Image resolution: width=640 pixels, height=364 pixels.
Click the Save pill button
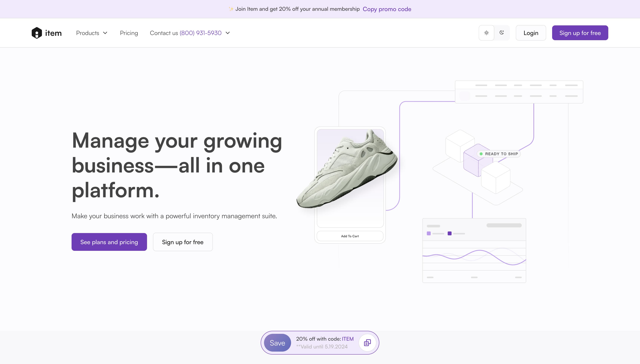pyautogui.click(x=277, y=343)
